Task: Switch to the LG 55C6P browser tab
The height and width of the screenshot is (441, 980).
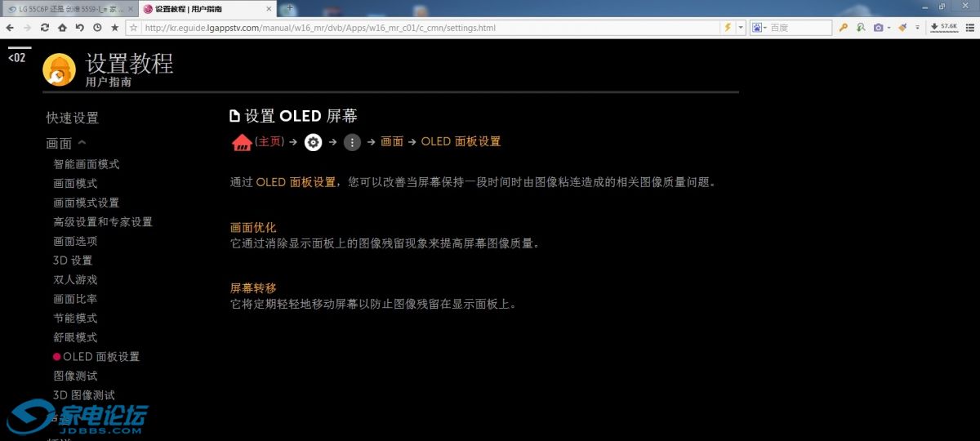Action: coord(65,8)
